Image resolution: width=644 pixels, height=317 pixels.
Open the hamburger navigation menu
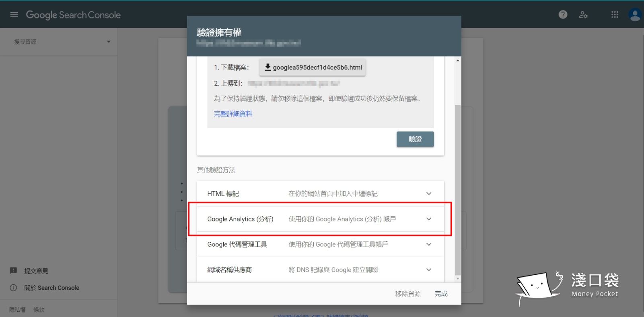14,14
